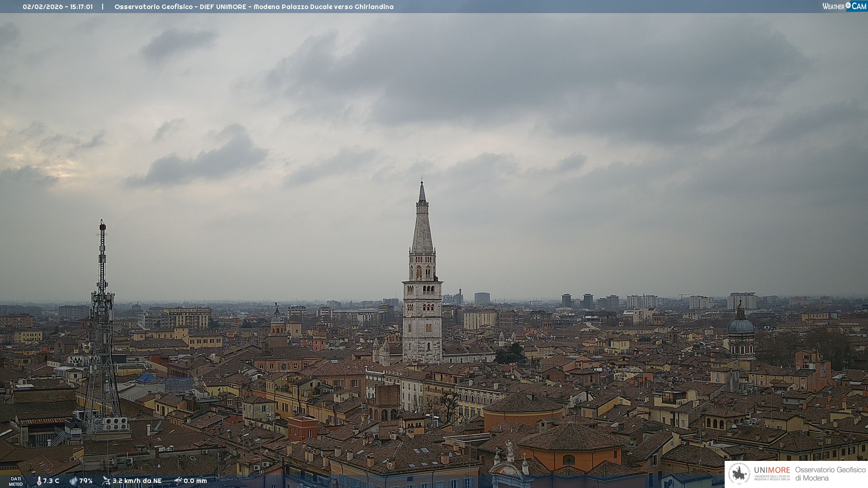The image size is (868, 488).
Task: Click the Ghirlandina bell tower spire
Action: click(x=422, y=226)
